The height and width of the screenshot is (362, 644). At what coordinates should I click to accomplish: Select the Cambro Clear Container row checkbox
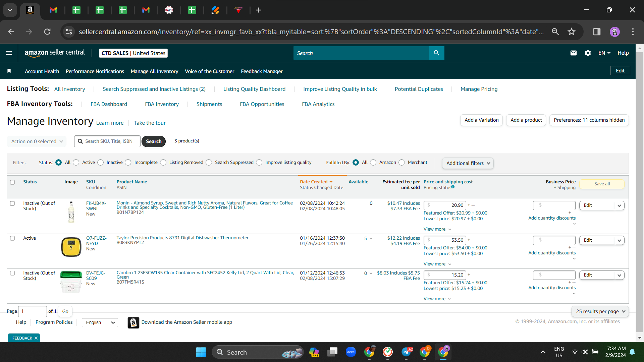point(12,273)
